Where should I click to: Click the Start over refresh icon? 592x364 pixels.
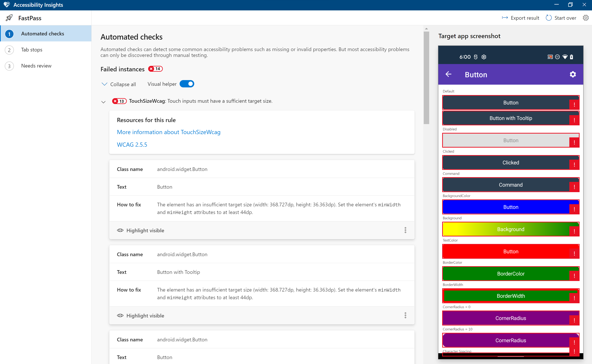(549, 18)
